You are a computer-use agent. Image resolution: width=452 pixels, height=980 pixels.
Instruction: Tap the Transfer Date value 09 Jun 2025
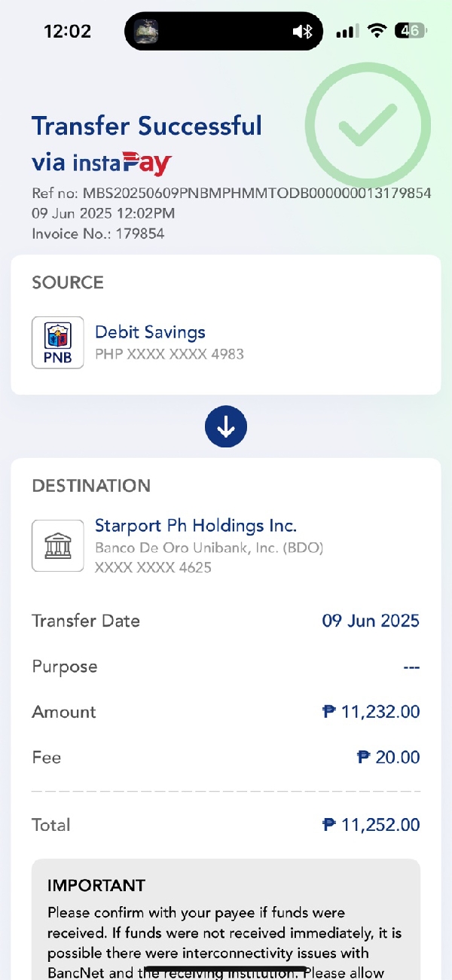pyautogui.click(x=371, y=621)
